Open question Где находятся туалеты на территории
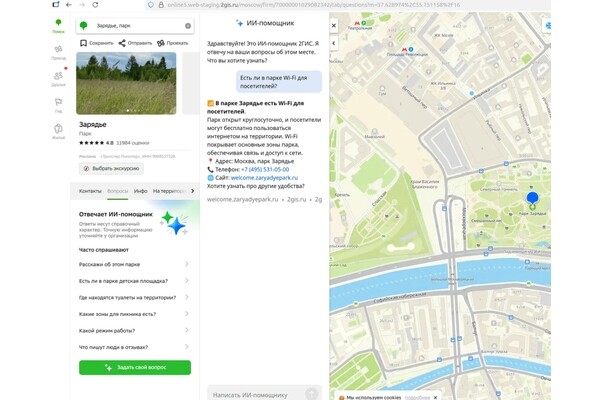600x400 pixels. pyautogui.click(x=134, y=297)
